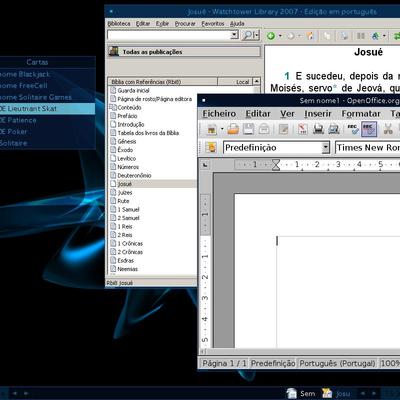Open Ver menu in OpenOffice
The image size is (400, 400).
[x=287, y=114]
